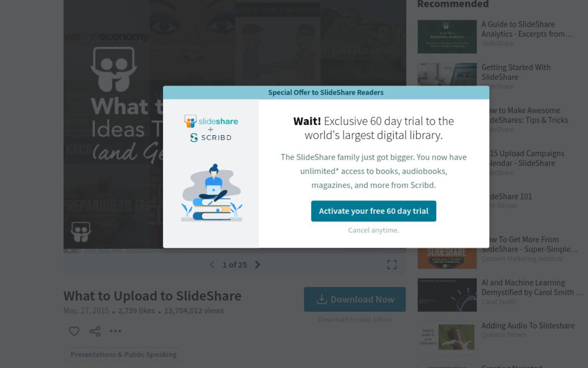Image resolution: width=588 pixels, height=368 pixels.
Task: Open Getting Started With SlideShare
Action: tap(516, 72)
